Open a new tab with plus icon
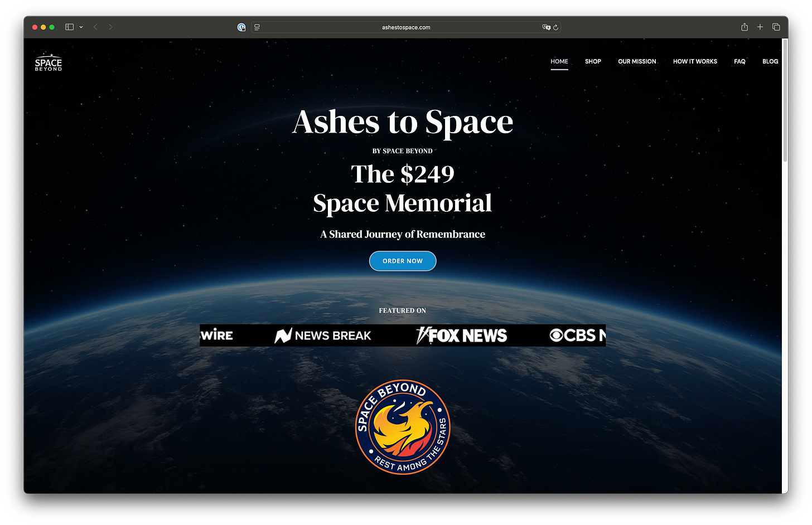812x525 pixels. pyautogui.click(x=760, y=27)
